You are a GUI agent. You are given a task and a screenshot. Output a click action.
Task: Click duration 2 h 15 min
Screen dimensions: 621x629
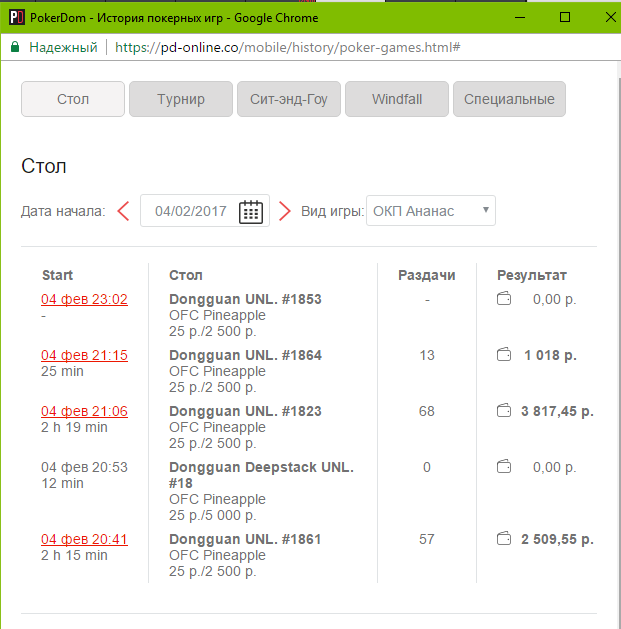coord(74,556)
